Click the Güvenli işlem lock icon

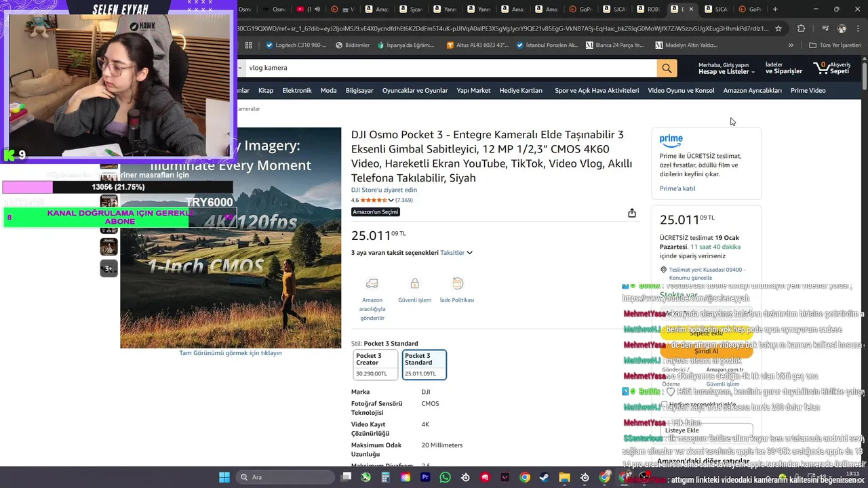414,283
